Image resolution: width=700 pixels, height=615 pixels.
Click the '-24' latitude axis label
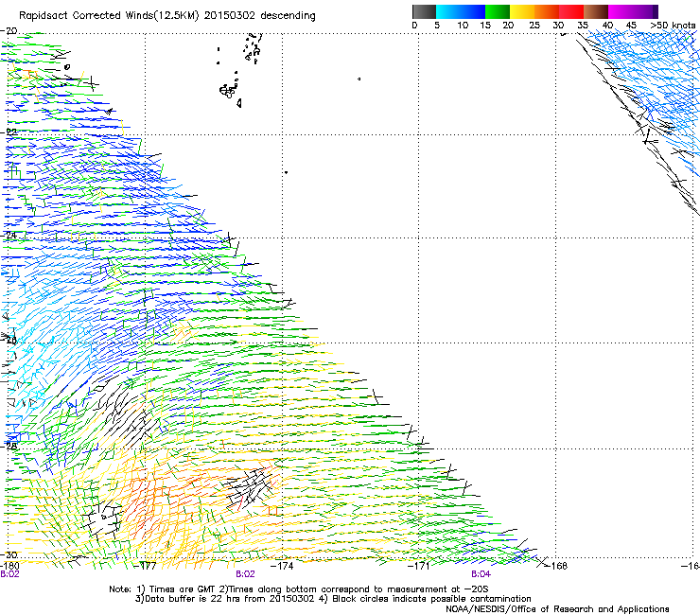9,235
